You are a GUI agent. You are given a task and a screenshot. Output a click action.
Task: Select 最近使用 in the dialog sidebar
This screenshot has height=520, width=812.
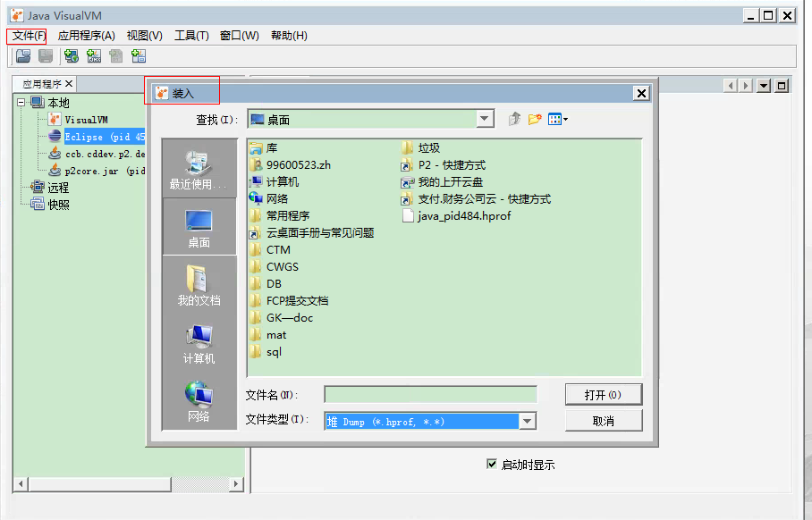point(199,168)
